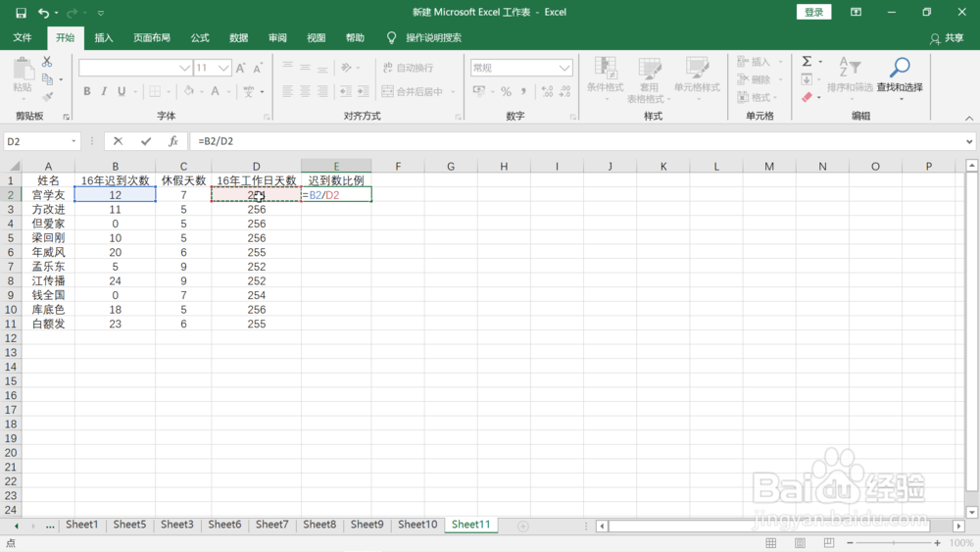Open Find and Select (查找和选择)
This screenshot has width=980, height=552.
click(900, 78)
